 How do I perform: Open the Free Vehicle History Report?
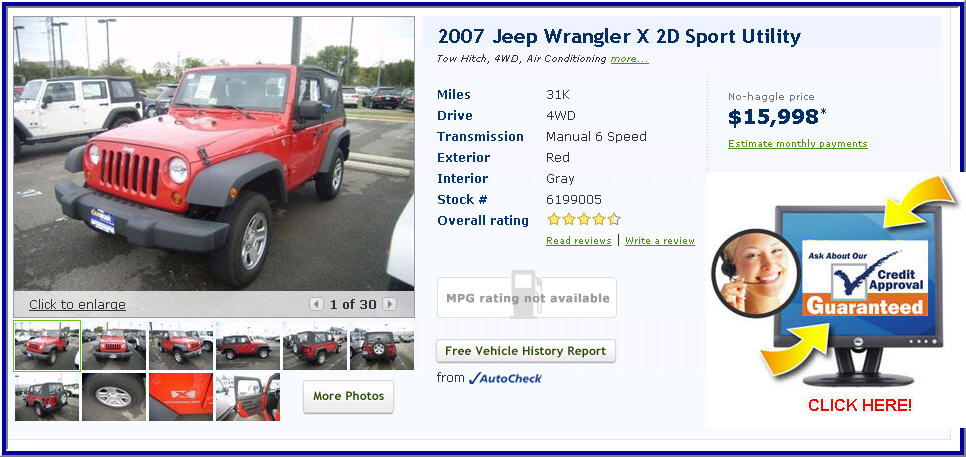tap(526, 351)
